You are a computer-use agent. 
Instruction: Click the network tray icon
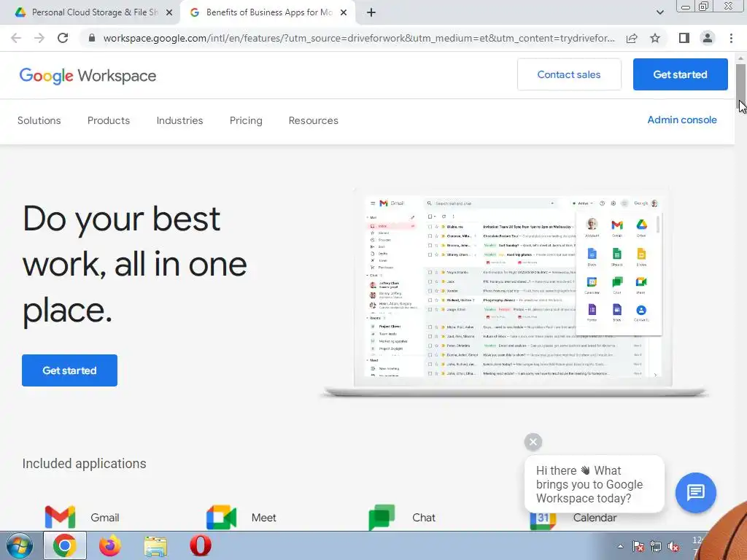point(656,546)
